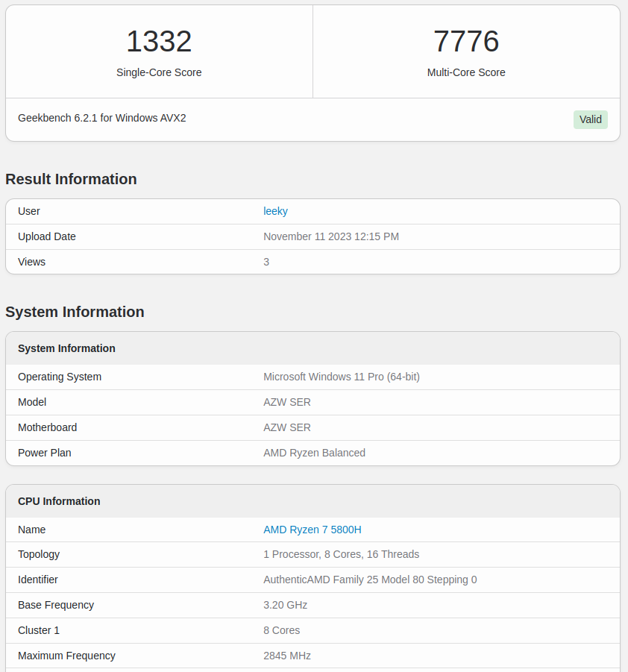The height and width of the screenshot is (672, 628).
Task: Click the Operating System row label
Action: click(x=60, y=377)
